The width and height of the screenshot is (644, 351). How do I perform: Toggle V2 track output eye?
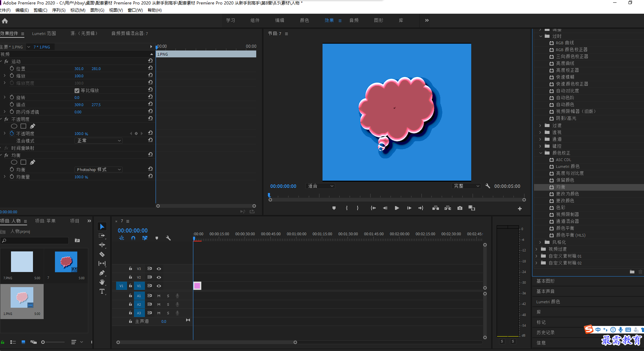[x=159, y=277]
